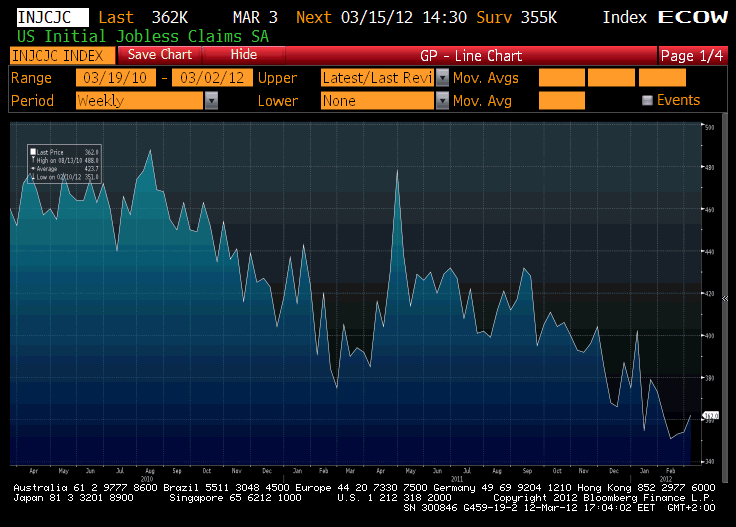The image size is (736, 527).
Task: Click the 'Lower' label
Action: coord(278,100)
